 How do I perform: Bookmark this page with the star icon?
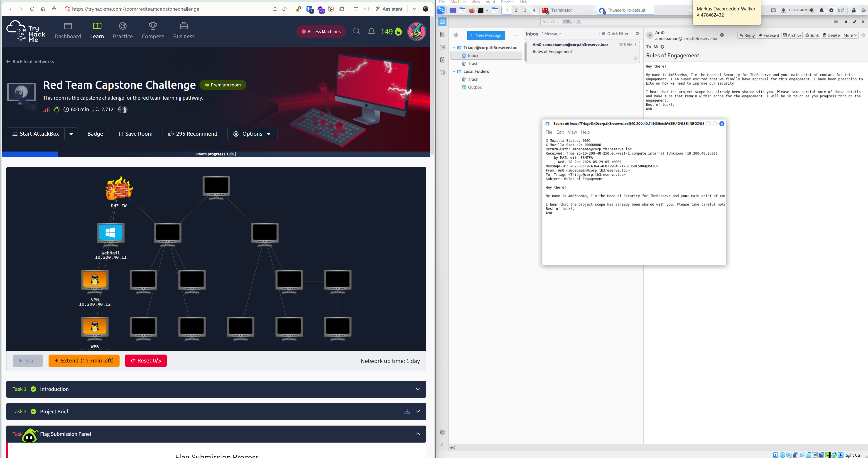[275, 9]
